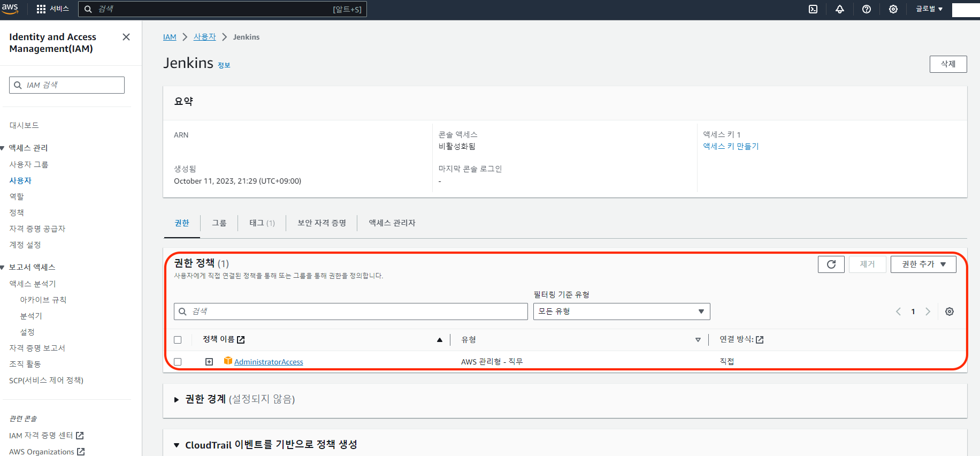Image resolution: width=980 pixels, height=456 pixels.
Task: Open 자격 증명 공급자 in the sidebar
Action: [37, 229]
